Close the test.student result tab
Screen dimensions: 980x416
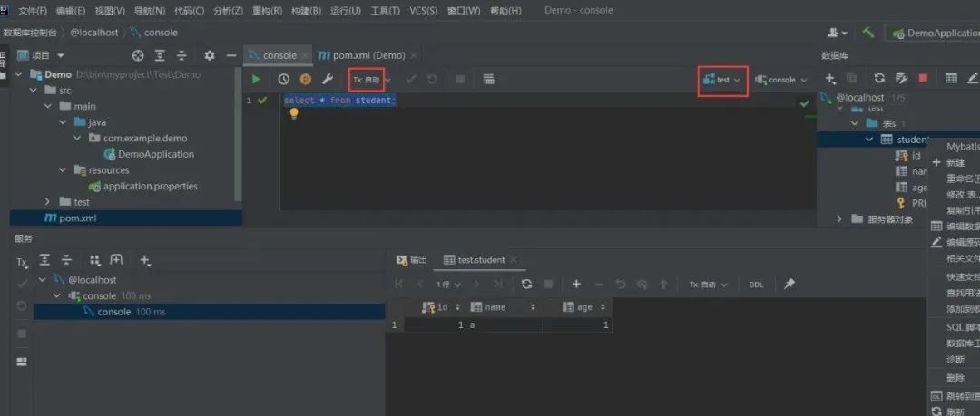coord(513,260)
